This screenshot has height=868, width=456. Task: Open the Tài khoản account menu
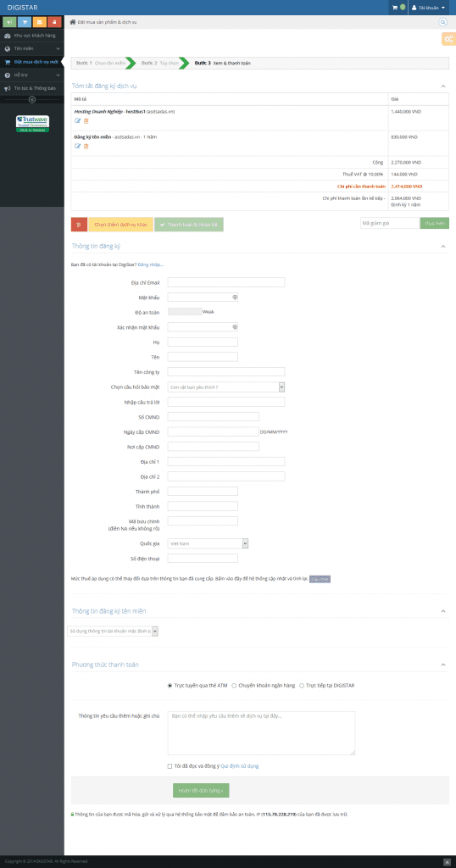coord(429,8)
